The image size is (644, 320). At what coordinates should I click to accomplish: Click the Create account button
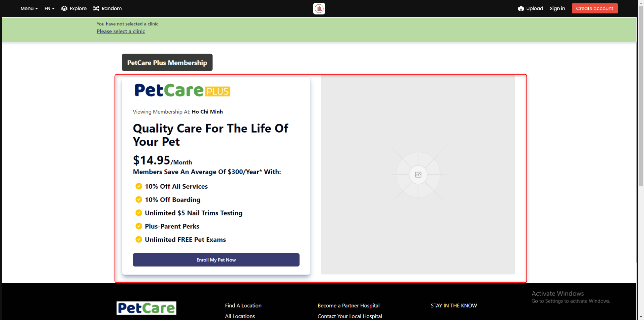tap(594, 8)
